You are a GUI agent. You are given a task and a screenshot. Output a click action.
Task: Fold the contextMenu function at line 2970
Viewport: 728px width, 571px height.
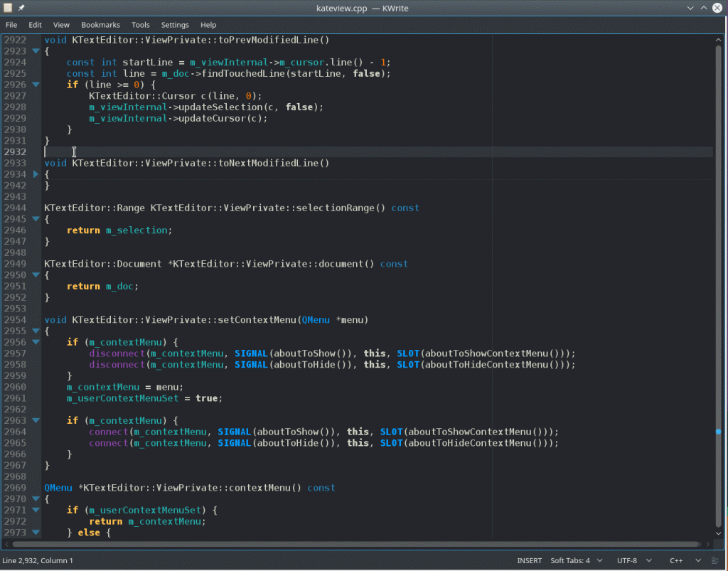point(36,498)
